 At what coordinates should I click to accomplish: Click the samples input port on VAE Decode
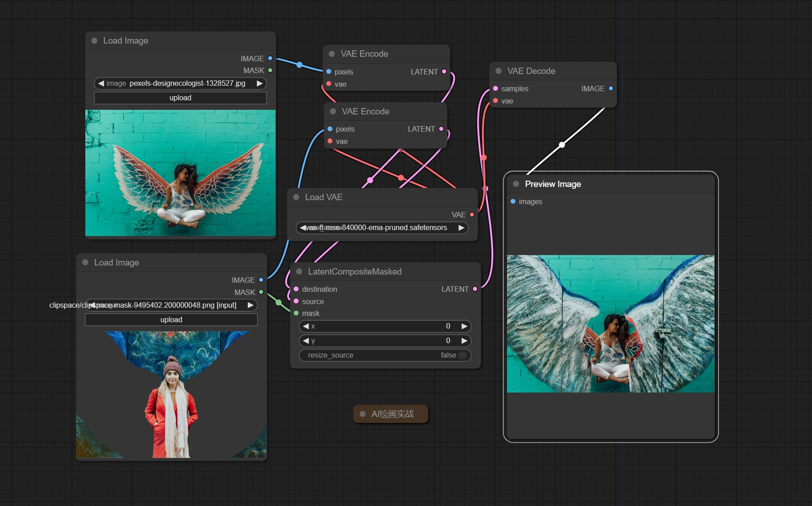tap(496, 88)
